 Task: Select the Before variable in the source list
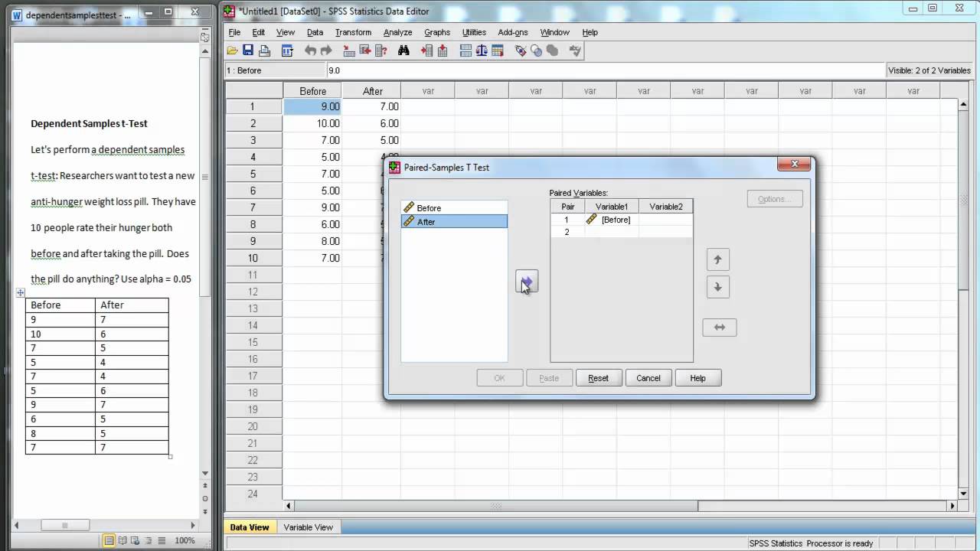(454, 208)
